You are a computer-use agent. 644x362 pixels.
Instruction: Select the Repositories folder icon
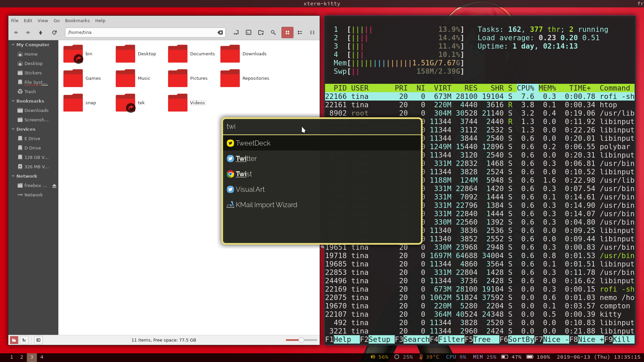(x=230, y=78)
